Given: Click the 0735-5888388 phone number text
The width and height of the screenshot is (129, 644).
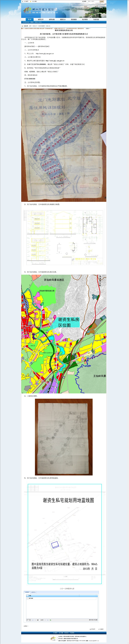Looking at the screenshot, I should 30,79.
